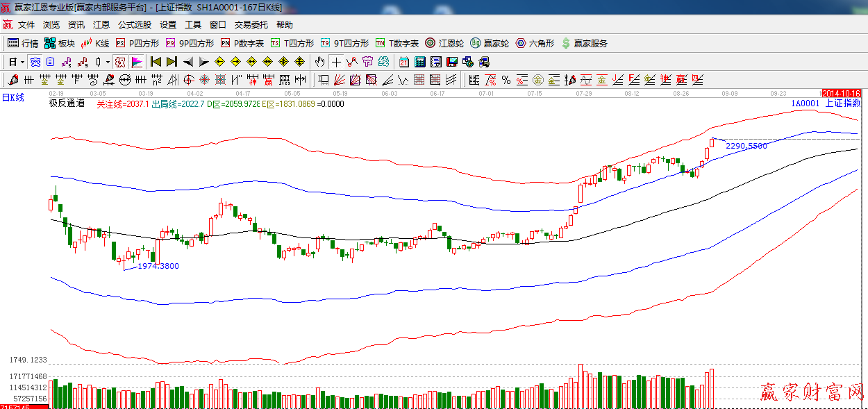Screen dimensions: 868x409
Task: Click the 日K线 chart label
Action: pyautogui.click(x=13, y=98)
